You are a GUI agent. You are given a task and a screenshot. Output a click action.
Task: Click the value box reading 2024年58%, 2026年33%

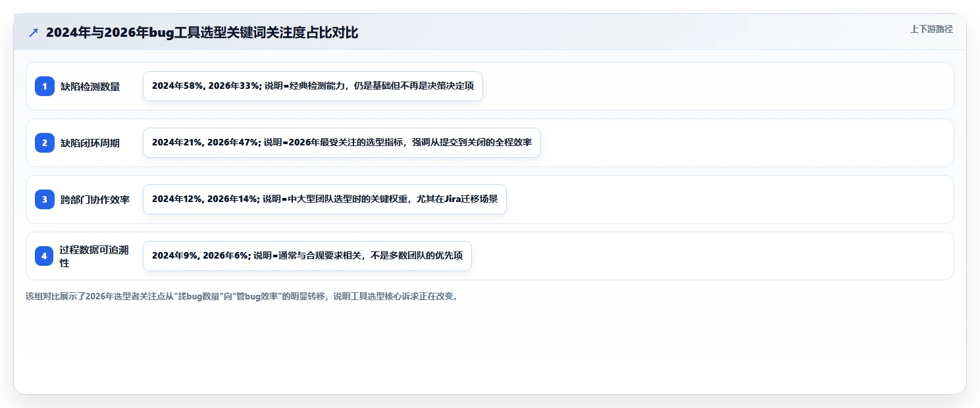pos(313,86)
